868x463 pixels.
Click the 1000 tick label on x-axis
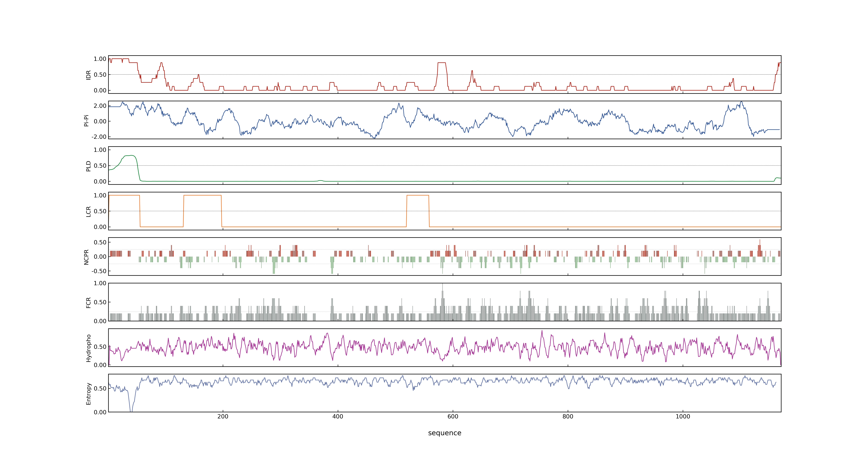(683, 416)
